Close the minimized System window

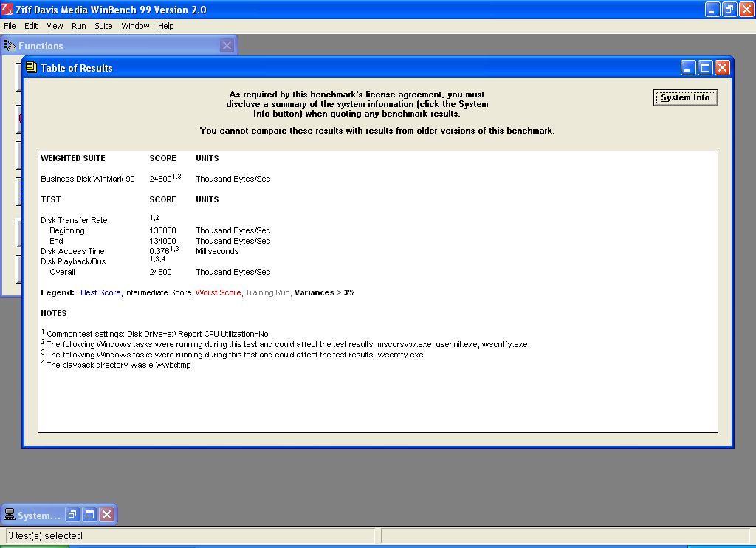[x=106, y=514]
